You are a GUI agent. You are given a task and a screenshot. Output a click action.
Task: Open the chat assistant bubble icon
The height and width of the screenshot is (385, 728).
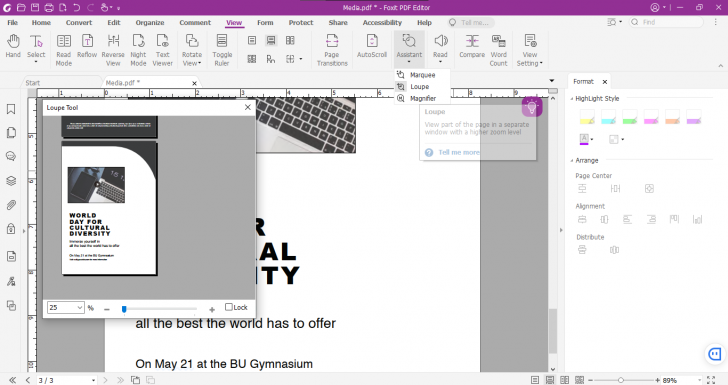[715, 354]
